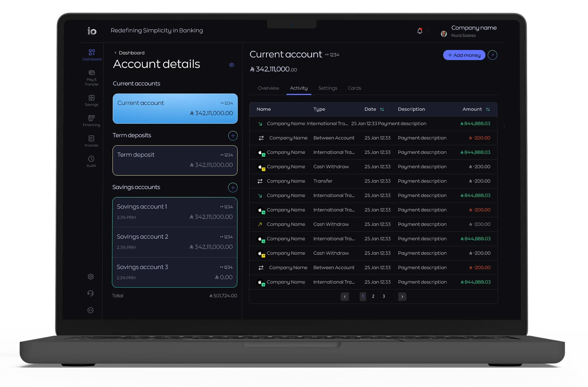Open the Audit sidebar section
The image size is (588, 387).
pos(91,161)
